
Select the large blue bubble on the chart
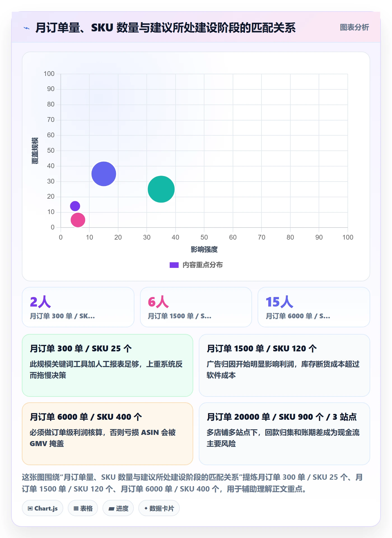click(104, 174)
